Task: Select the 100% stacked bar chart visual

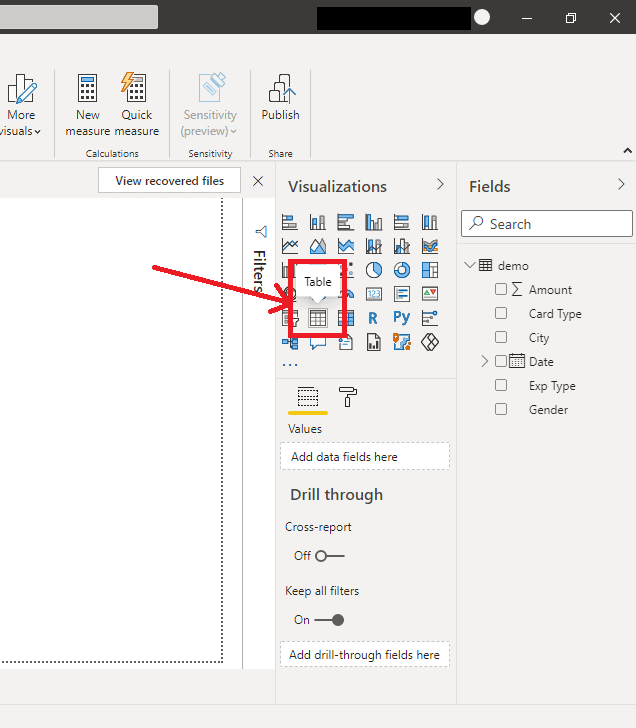Action: pos(402,222)
